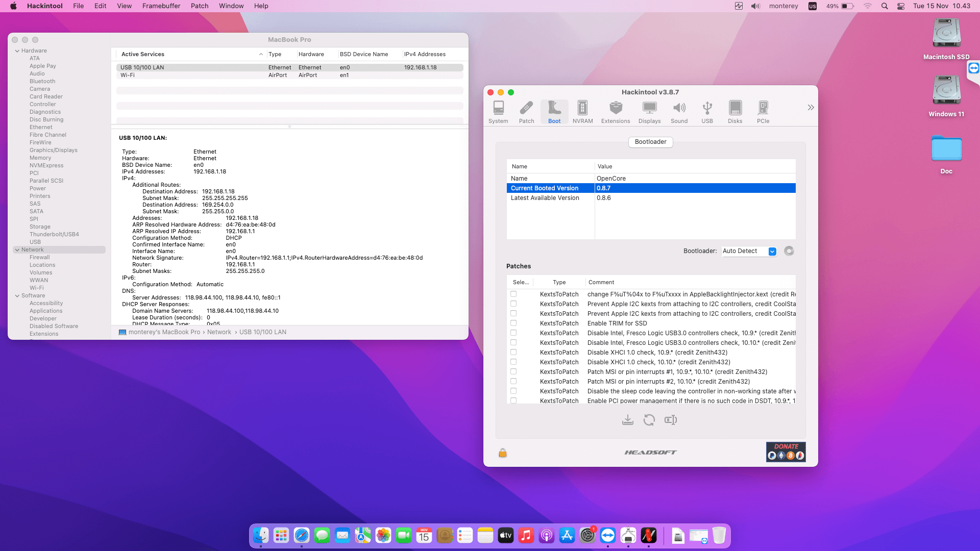
Task: Open the Patch section in Hackintool toolbar
Action: coord(526,112)
